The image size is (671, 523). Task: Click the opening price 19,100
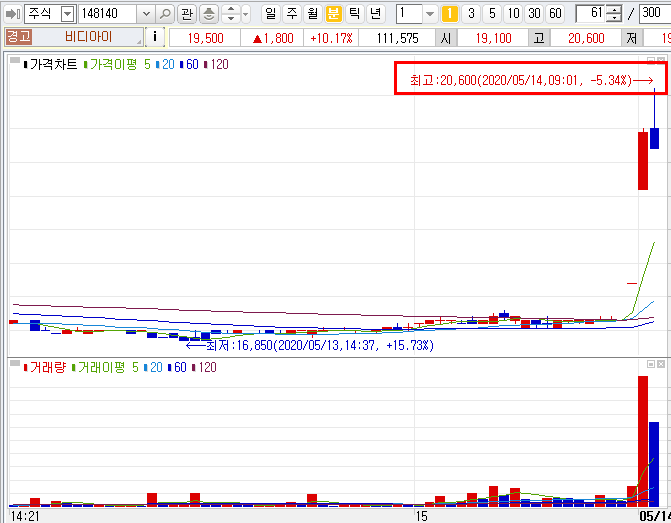point(493,39)
